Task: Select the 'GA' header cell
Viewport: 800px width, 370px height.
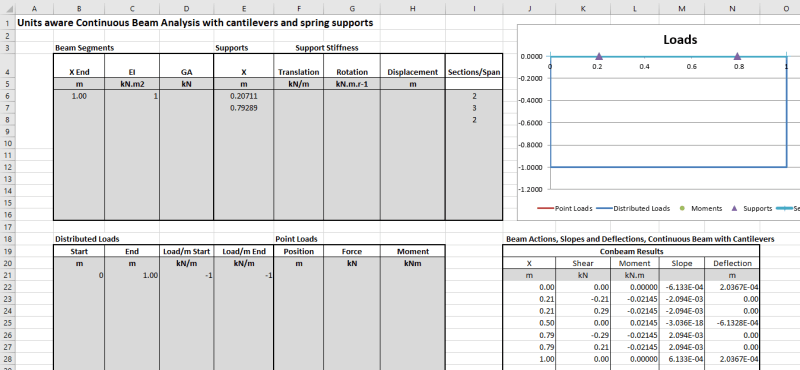Action: [x=186, y=72]
